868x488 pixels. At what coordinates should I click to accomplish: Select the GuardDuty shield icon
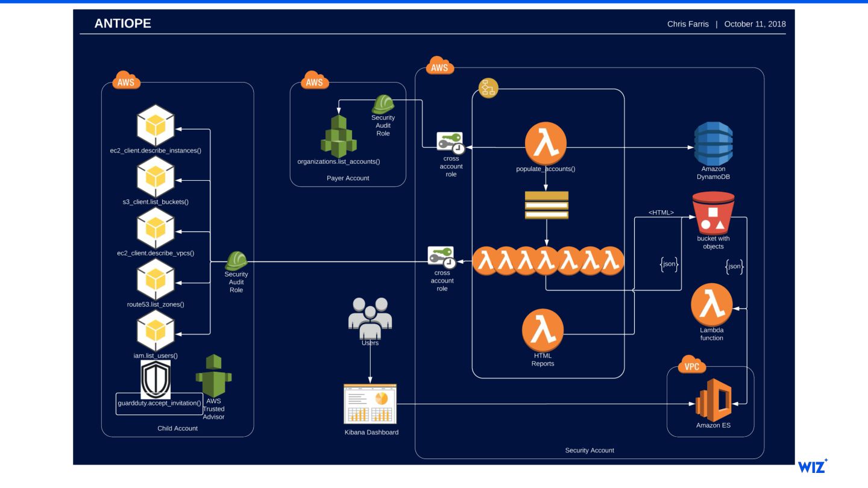pos(156,379)
